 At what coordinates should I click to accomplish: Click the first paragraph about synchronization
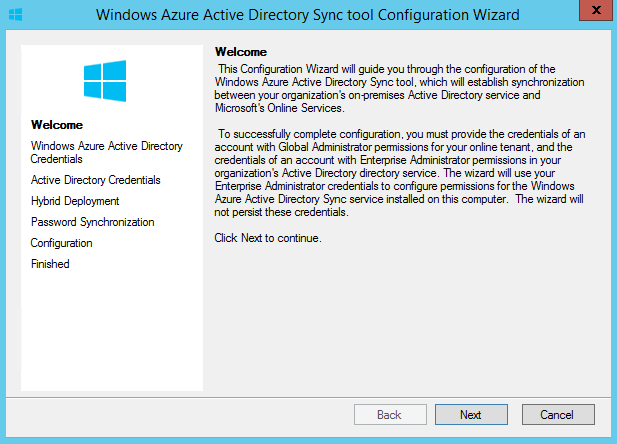pyautogui.click(x=399, y=88)
